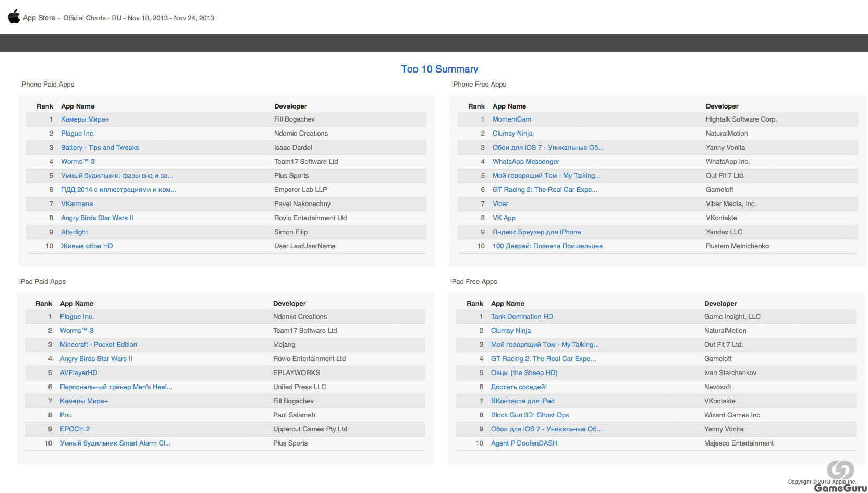Click the Apple logo icon
The width and height of the screenshot is (868, 493).
[14, 17]
